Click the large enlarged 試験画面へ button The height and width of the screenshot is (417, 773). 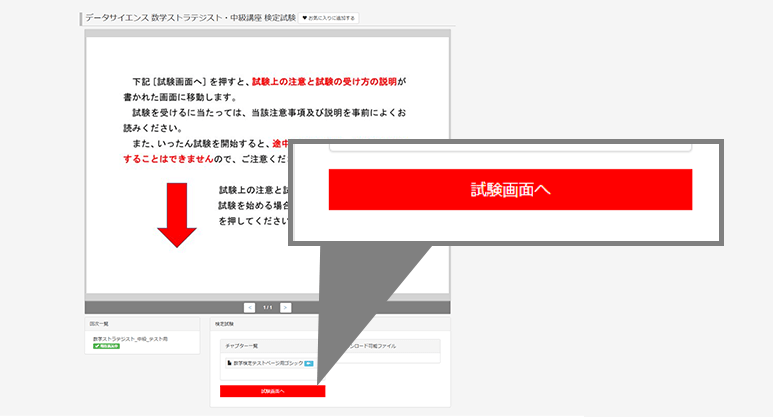tap(510, 189)
